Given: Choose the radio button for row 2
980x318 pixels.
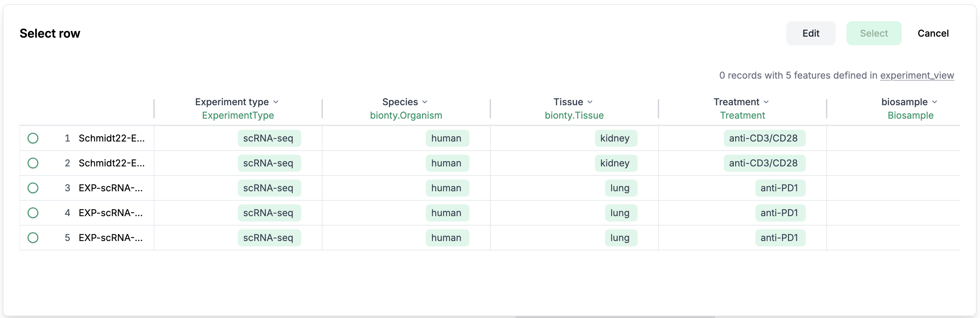Looking at the screenshot, I should (33, 163).
